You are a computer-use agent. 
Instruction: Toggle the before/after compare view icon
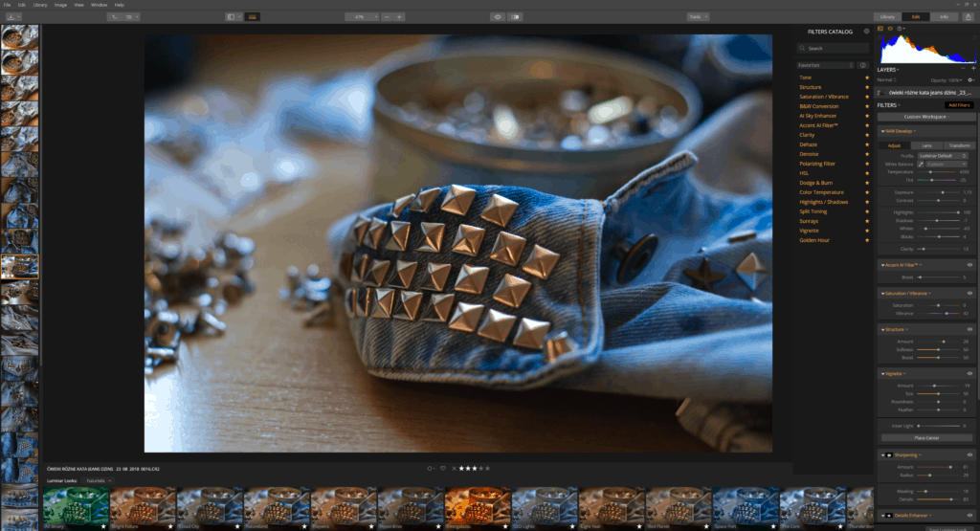pyautogui.click(x=516, y=16)
